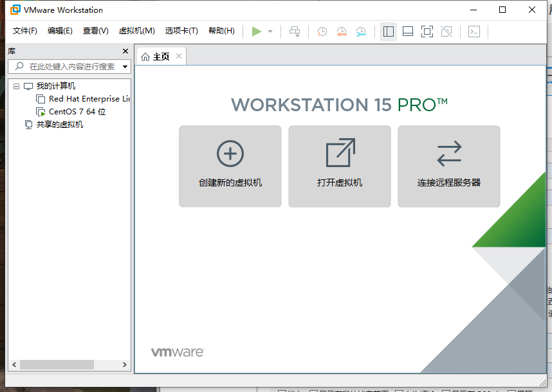Toggle the library sidebar view icon
The width and height of the screenshot is (552, 392).
tap(389, 31)
